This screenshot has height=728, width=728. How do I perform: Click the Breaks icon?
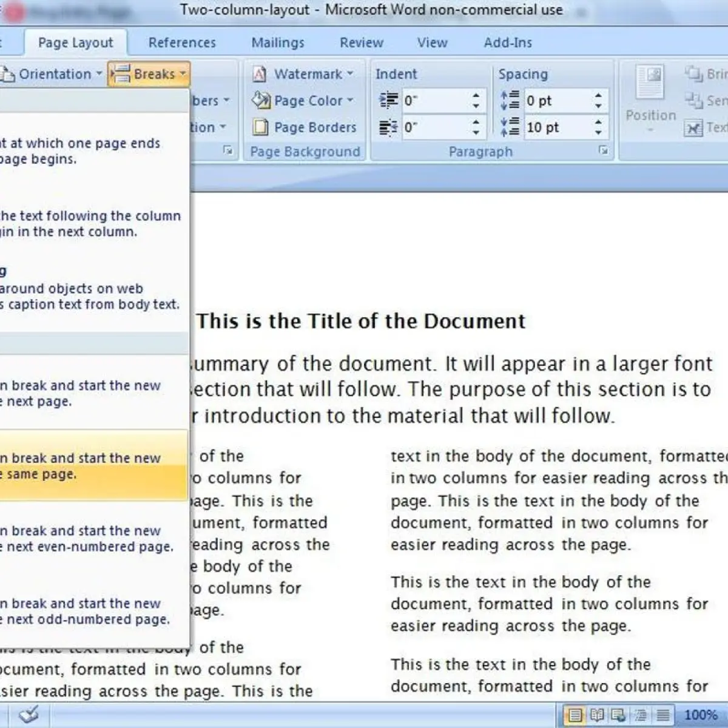coord(121,74)
